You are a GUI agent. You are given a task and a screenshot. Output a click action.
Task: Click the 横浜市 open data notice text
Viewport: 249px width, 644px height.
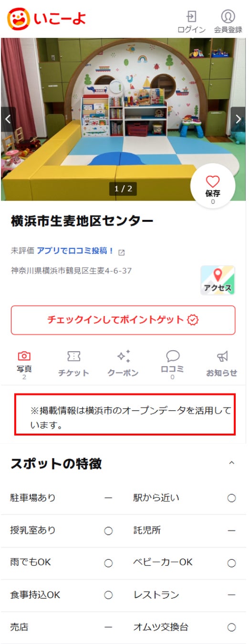point(125,417)
